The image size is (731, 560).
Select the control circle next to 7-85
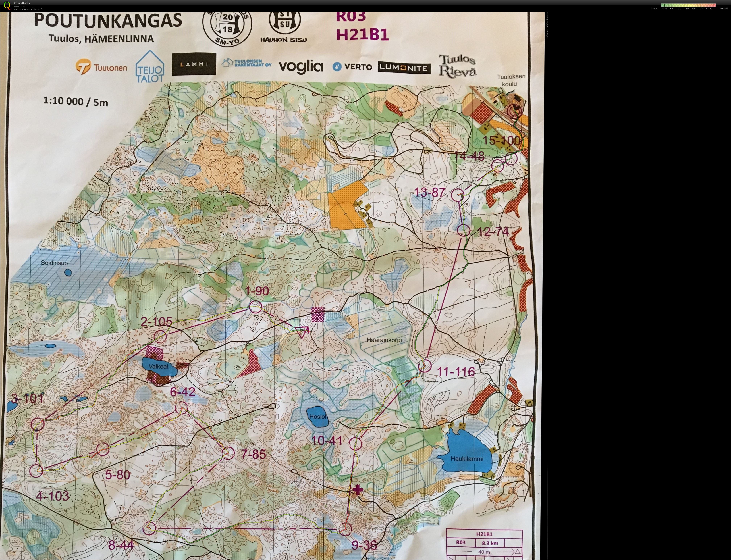228,453
